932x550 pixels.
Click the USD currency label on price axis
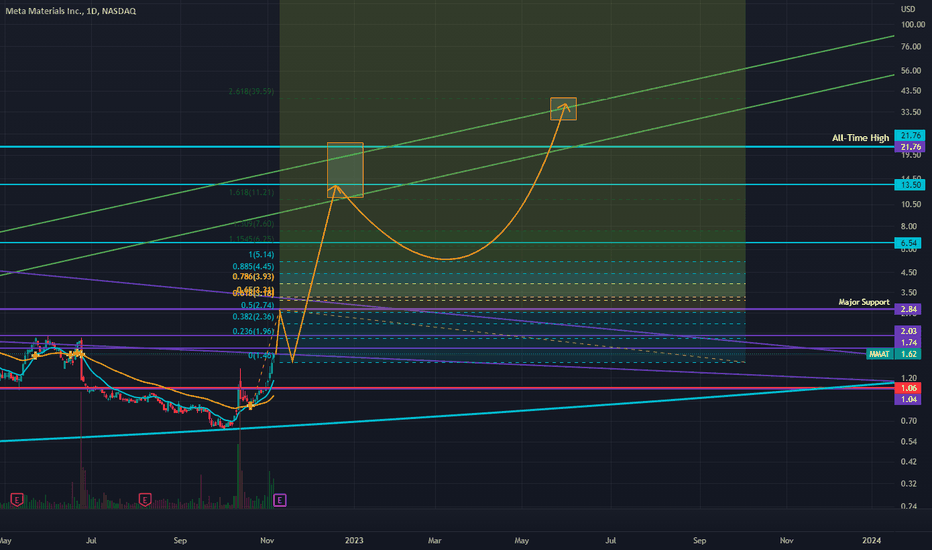[908, 9]
